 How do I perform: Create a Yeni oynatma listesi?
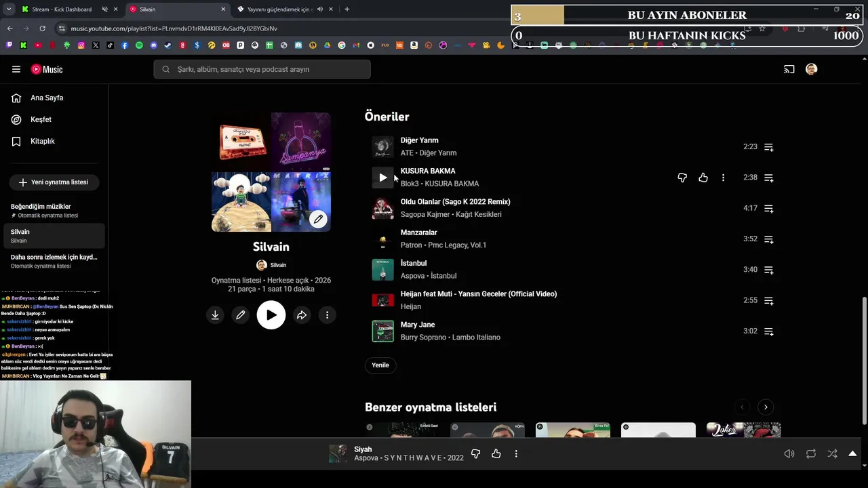pos(54,182)
